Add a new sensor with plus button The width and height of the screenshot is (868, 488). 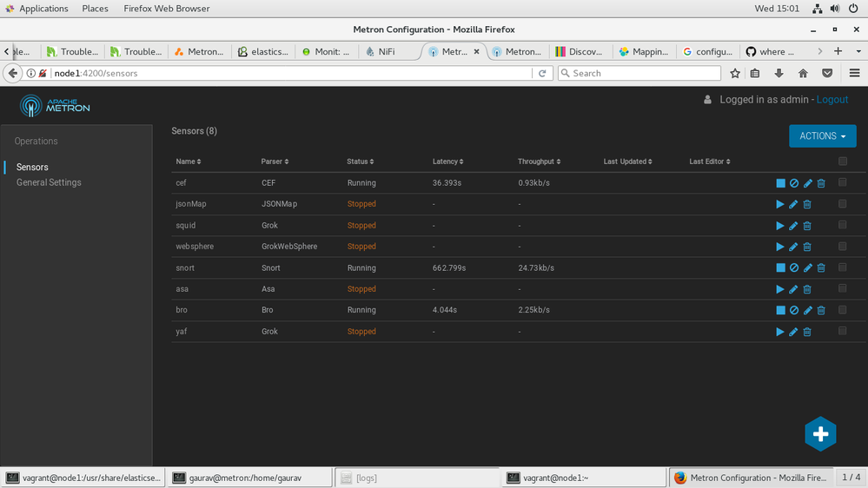[x=820, y=434]
